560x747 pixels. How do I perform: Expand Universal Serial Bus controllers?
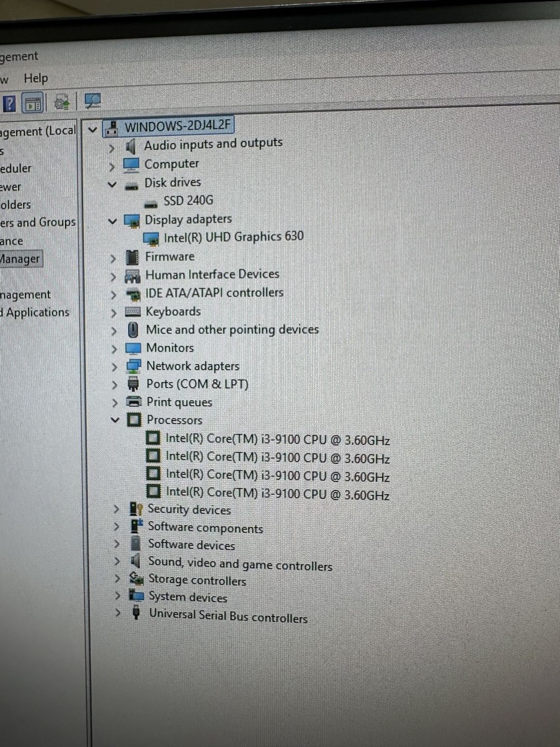[118, 613]
